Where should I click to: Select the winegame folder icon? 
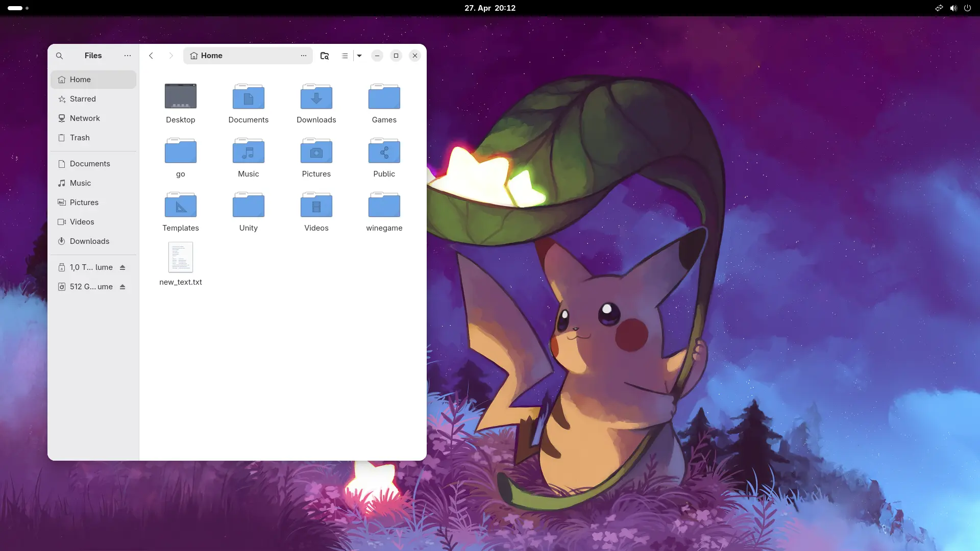click(384, 204)
